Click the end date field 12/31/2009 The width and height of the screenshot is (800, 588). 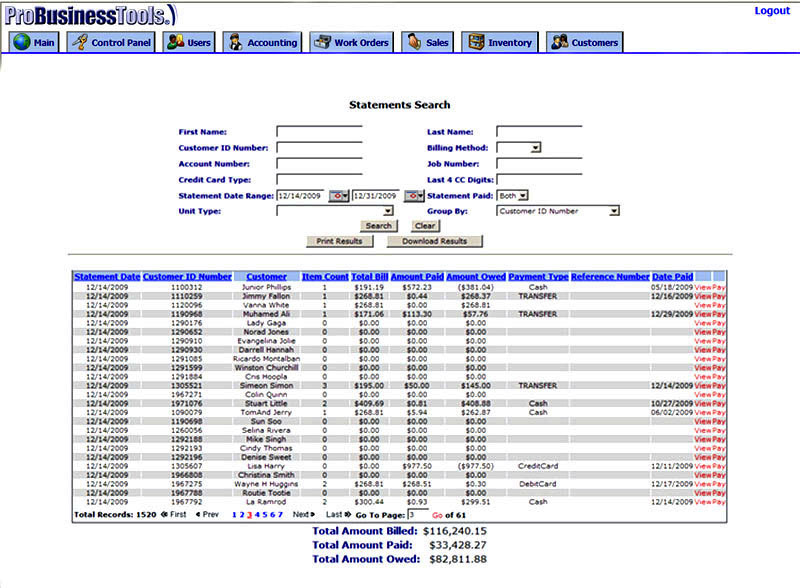pos(377,195)
